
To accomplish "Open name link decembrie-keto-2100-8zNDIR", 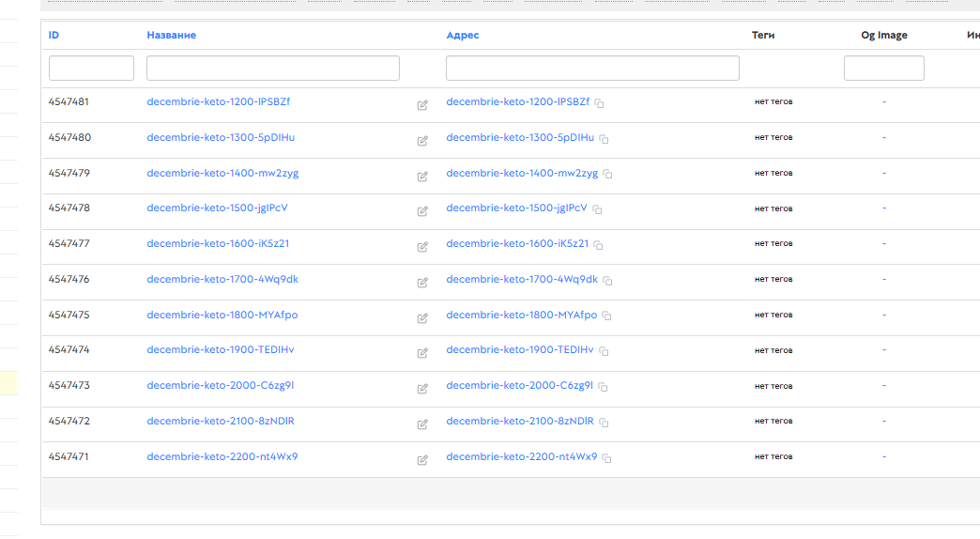I will coord(220,421).
